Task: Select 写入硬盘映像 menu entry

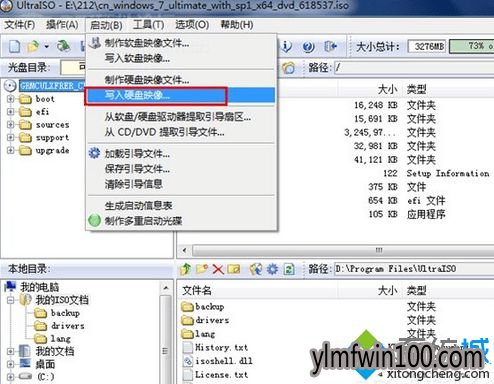Action: point(181,95)
